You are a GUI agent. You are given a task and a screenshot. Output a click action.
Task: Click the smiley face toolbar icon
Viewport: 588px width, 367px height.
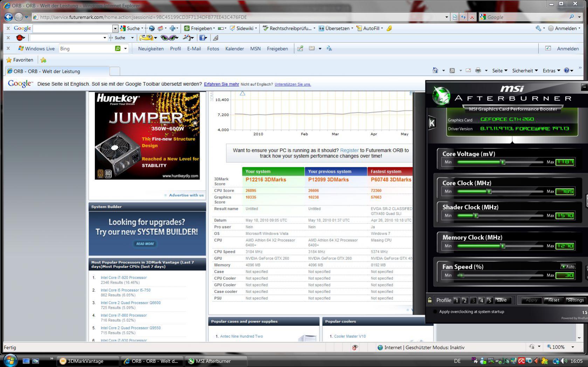(146, 37)
